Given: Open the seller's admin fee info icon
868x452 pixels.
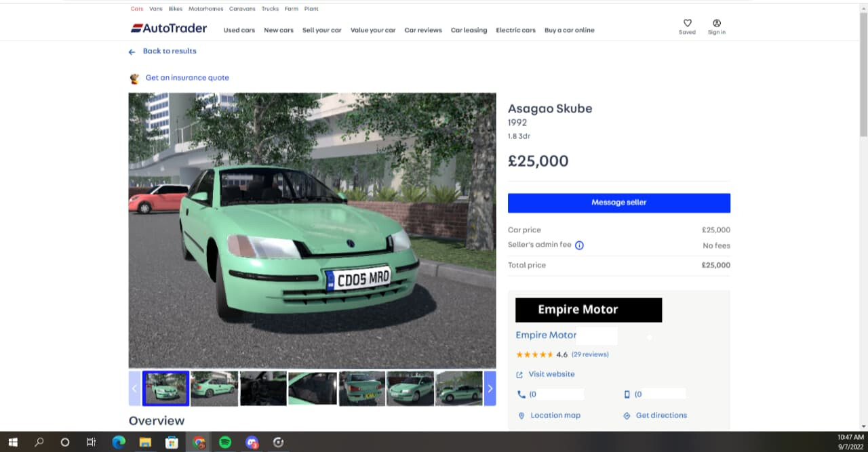Looking at the screenshot, I should [579, 245].
